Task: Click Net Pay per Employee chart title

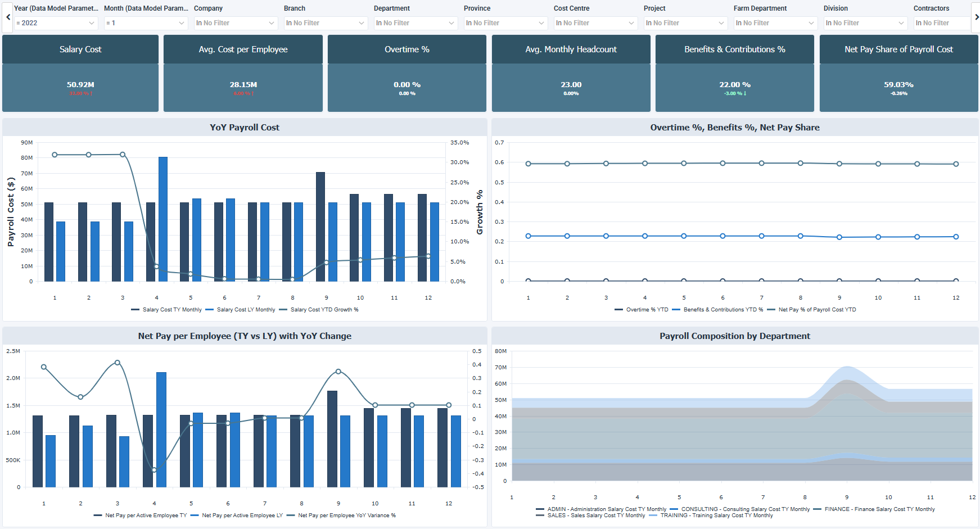Action: click(245, 336)
